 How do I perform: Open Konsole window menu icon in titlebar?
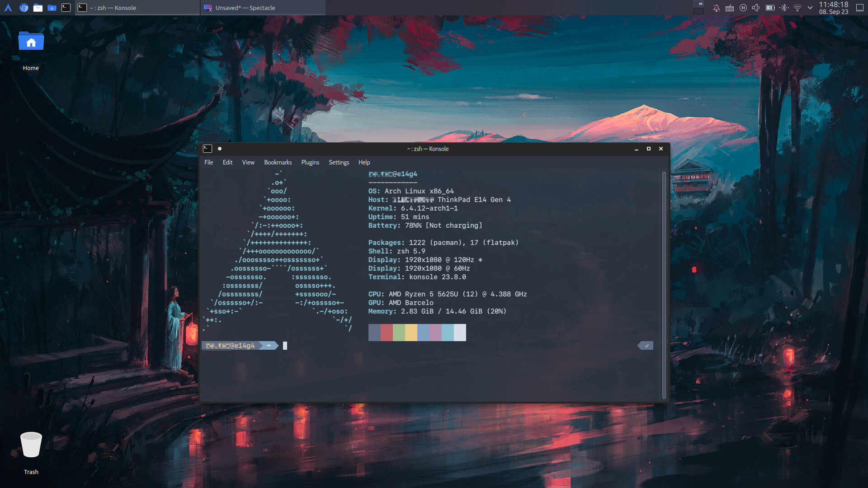tap(208, 149)
